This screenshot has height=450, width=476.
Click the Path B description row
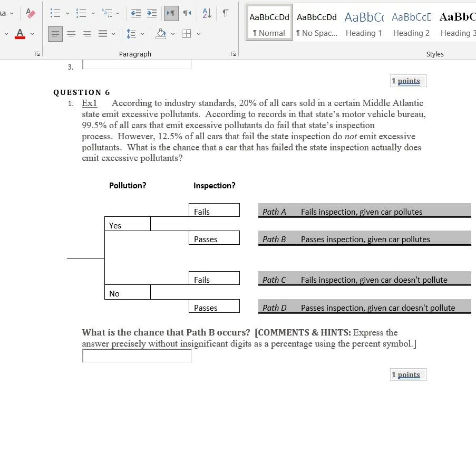(x=365, y=238)
